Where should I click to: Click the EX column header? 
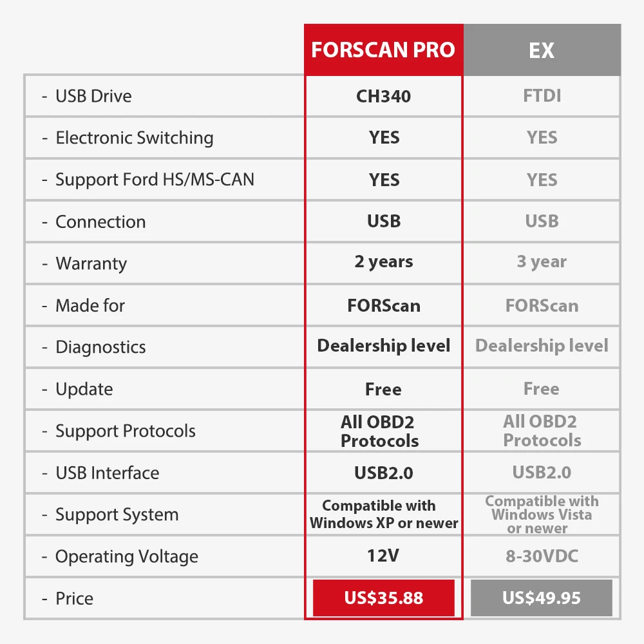coord(542,50)
